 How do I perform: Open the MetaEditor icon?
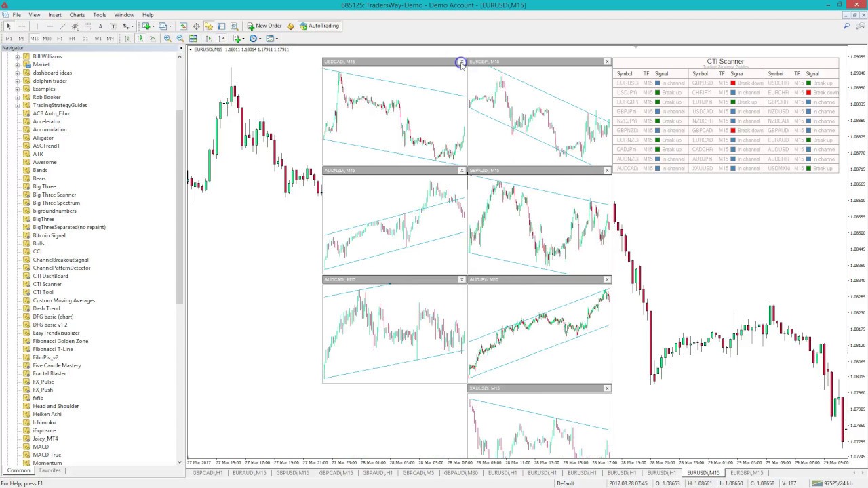click(290, 26)
